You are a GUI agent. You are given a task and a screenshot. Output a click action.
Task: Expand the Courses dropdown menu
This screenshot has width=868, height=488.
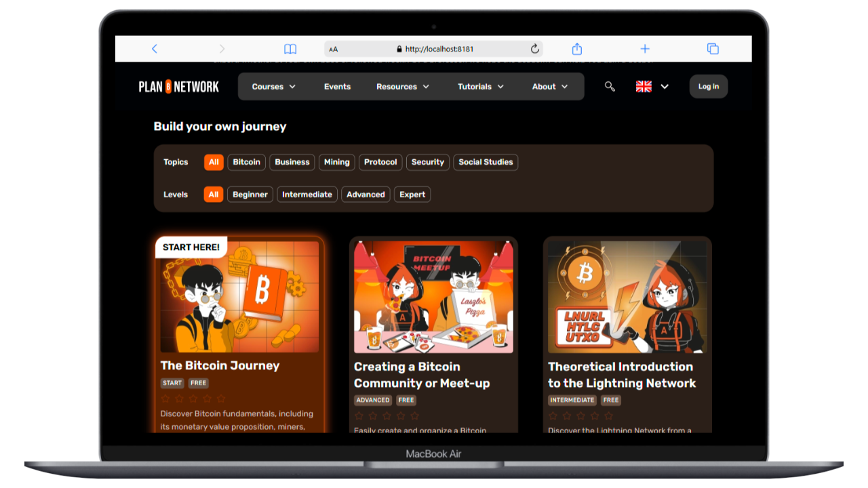(x=273, y=87)
